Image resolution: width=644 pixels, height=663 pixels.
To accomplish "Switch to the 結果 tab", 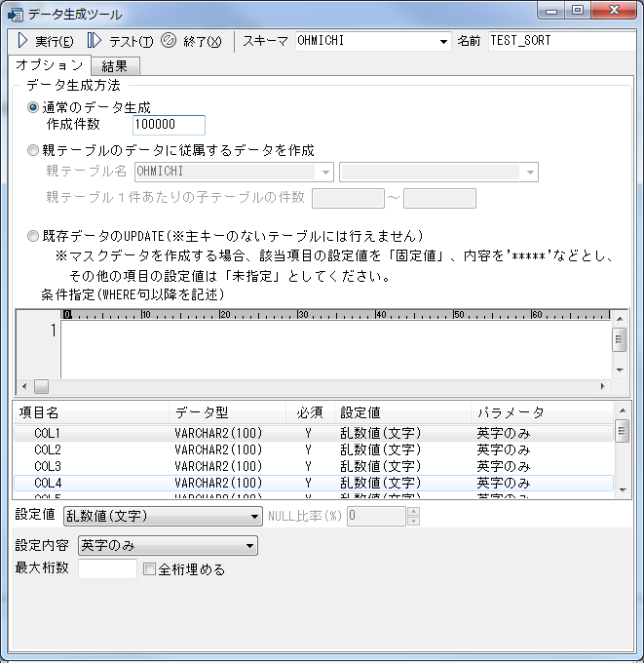I will [115, 66].
